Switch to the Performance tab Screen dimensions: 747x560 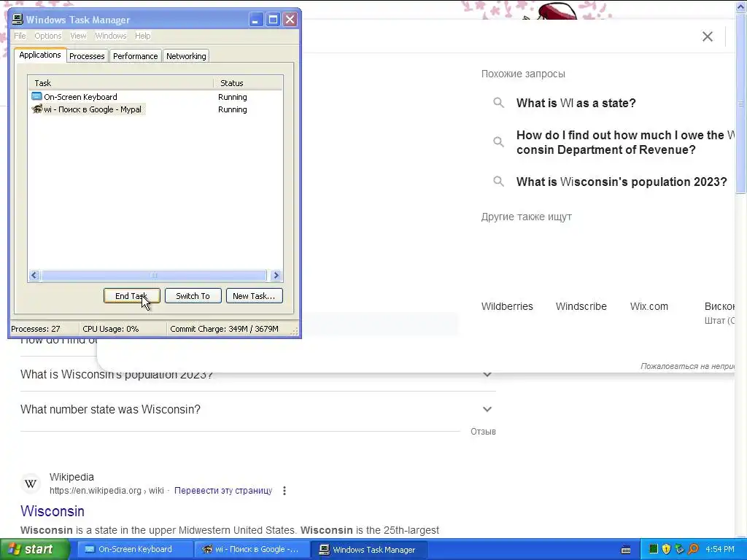pyautogui.click(x=135, y=56)
